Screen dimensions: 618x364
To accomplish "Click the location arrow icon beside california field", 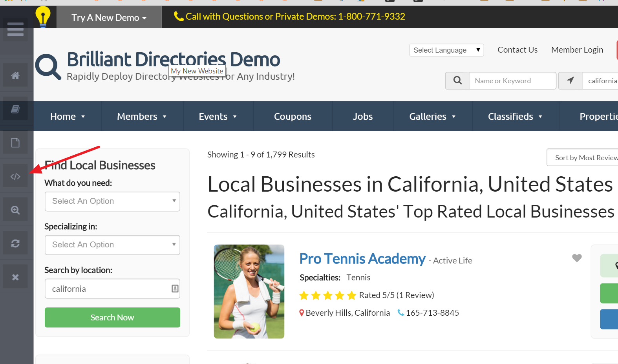I will pyautogui.click(x=570, y=80).
